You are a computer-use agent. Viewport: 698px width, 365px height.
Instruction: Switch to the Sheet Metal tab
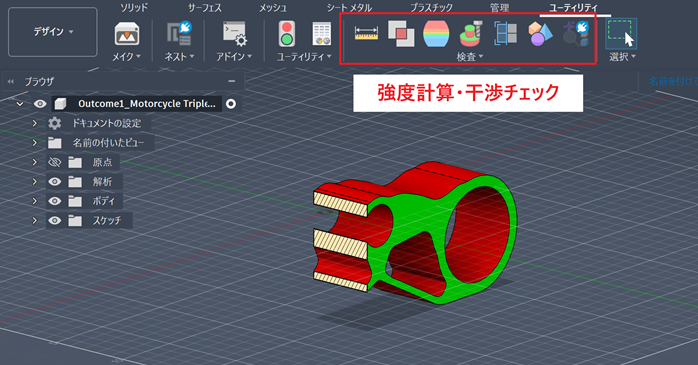349,8
